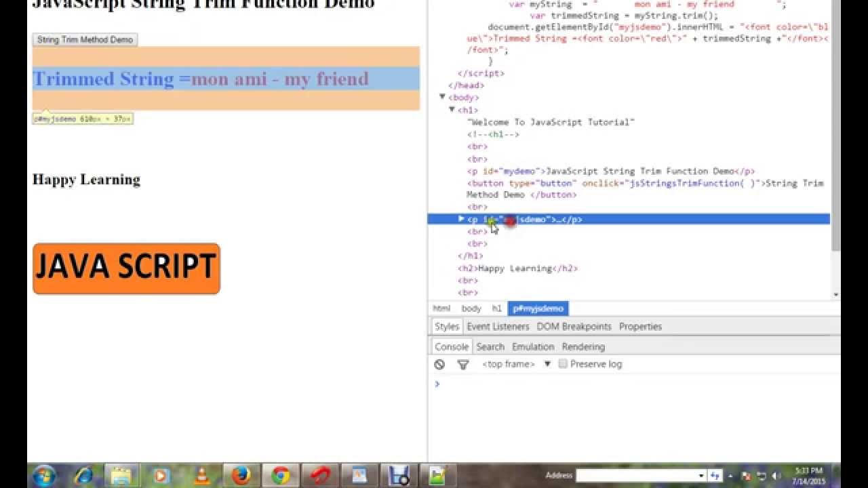Screen dimensions: 868x488
Task: Open Windows Explorer folder taskbar icon
Action: click(121, 476)
